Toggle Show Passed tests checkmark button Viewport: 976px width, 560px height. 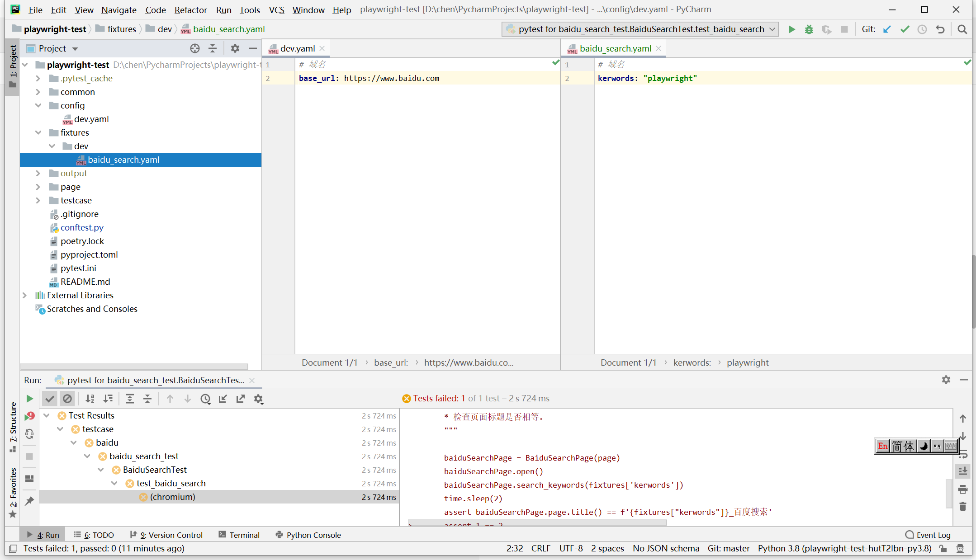coord(50,399)
